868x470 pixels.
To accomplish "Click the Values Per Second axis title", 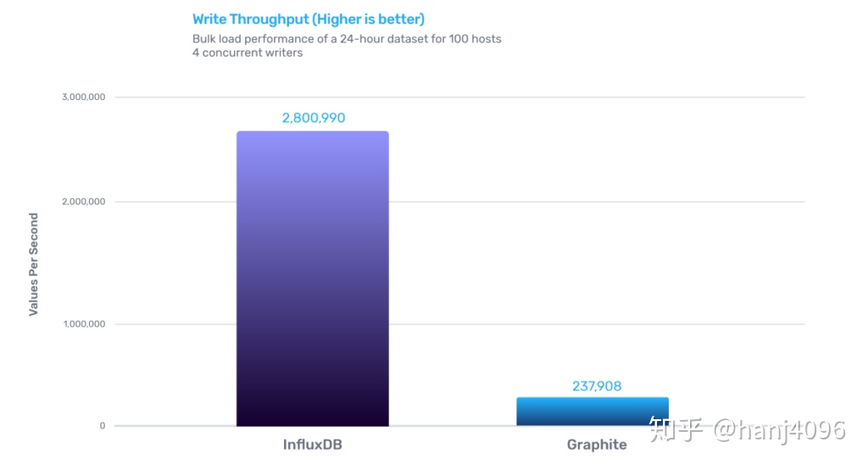I will point(34,264).
